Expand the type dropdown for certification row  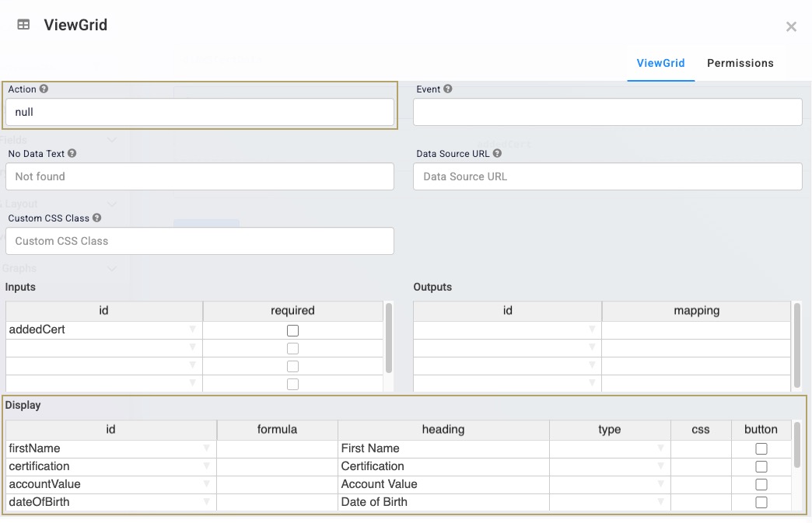(661, 466)
